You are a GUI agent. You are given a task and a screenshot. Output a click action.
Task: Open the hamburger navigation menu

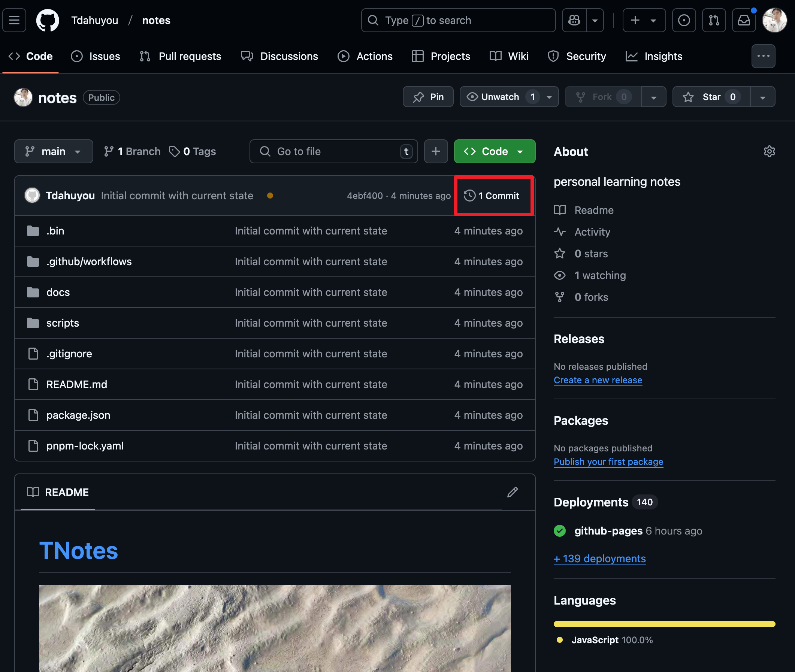(x=14, y=20)
